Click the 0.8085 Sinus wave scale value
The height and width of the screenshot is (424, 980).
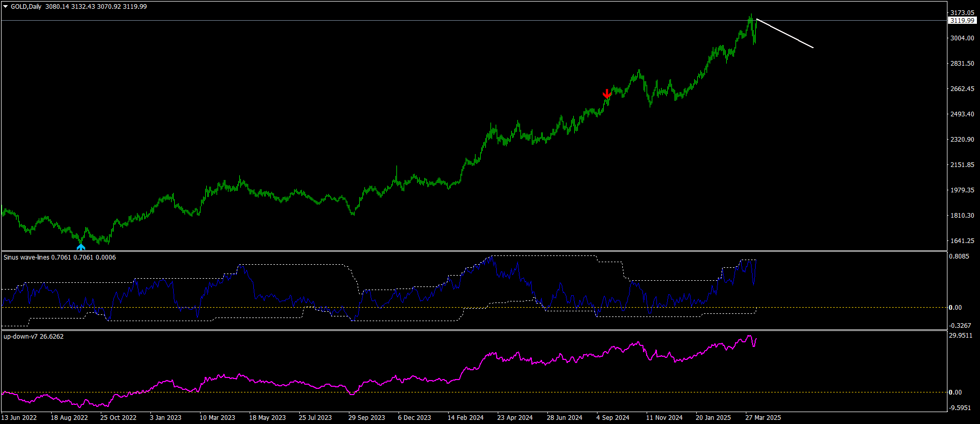[x=959, y=256]
